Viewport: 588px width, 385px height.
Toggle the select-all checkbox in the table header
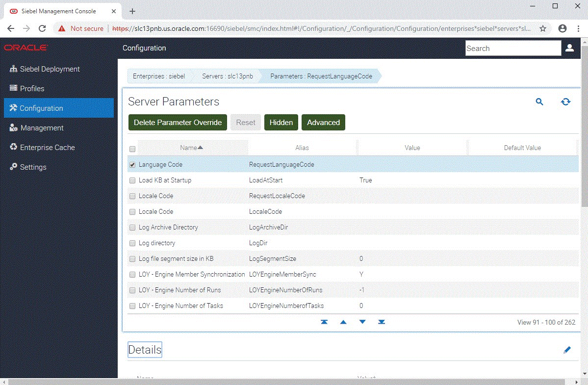[131, 148]
